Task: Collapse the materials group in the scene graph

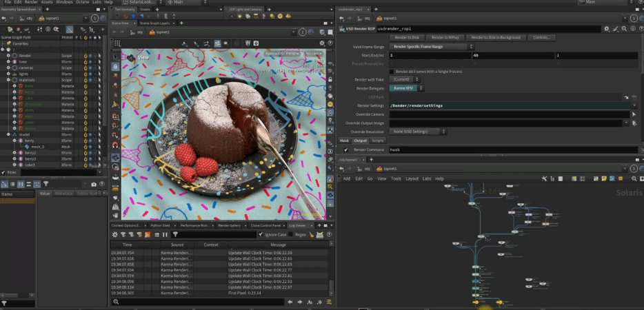Action: [x=8, y=80]
